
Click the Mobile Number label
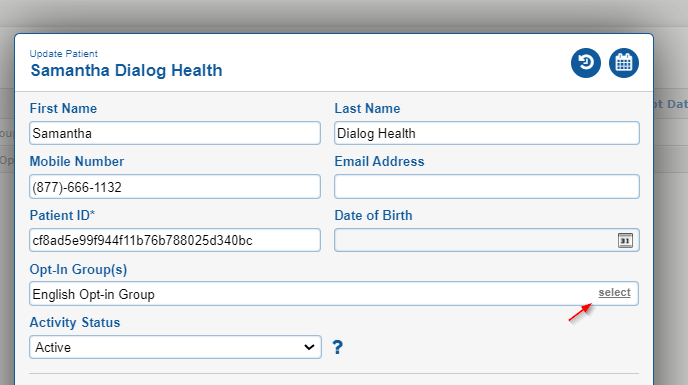point(77,162)
